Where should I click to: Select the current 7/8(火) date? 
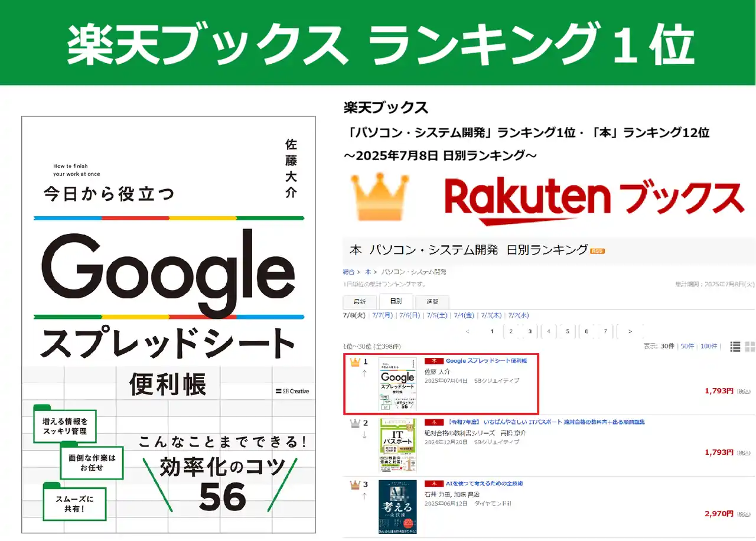pos(354,316)
